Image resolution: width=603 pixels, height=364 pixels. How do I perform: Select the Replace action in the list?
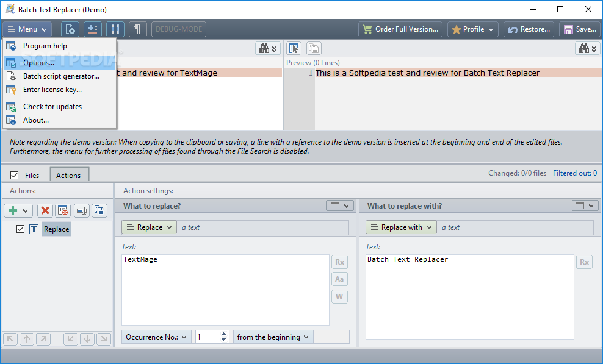pos(57,229)
